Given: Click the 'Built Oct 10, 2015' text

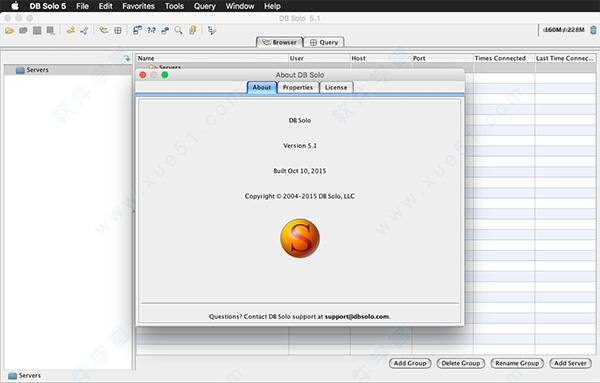Looking at the screenshot, I should (300, 171).
